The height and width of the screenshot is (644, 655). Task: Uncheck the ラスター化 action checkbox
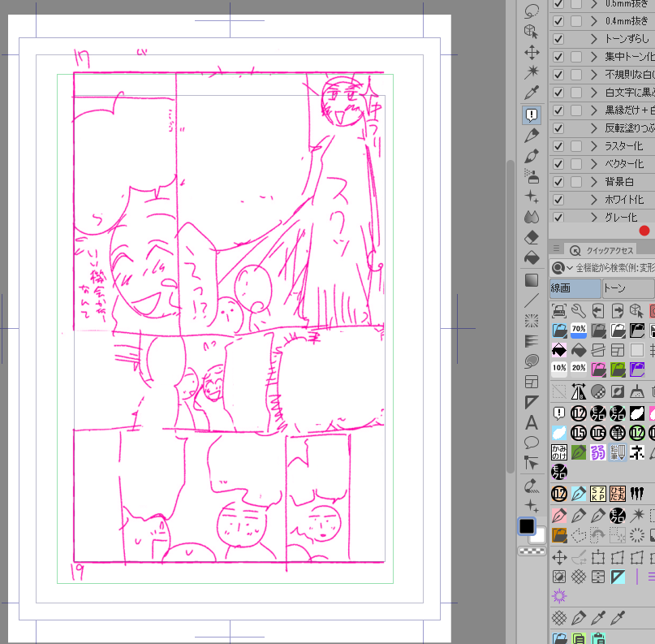click(x=558, y=146)
